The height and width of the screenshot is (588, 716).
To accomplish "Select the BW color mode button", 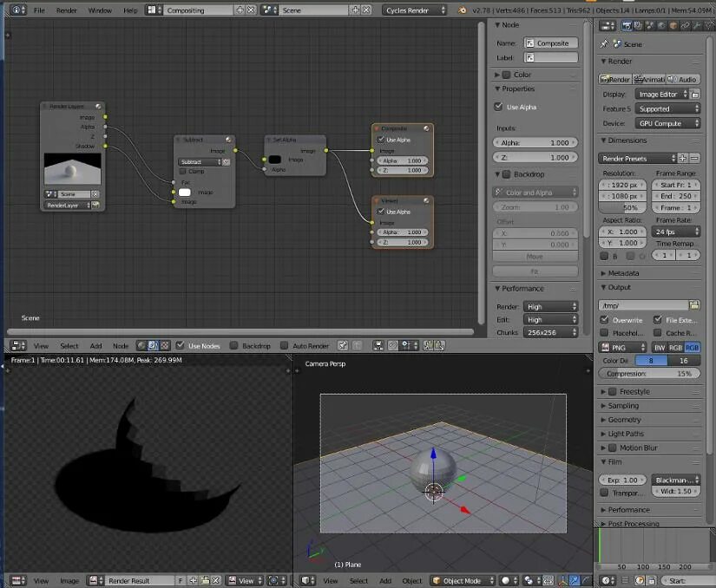I will point(660,348).
